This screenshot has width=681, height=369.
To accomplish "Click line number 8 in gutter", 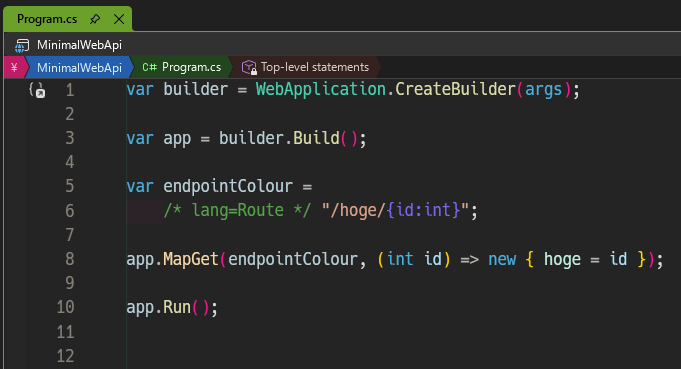I will (70, 259).
